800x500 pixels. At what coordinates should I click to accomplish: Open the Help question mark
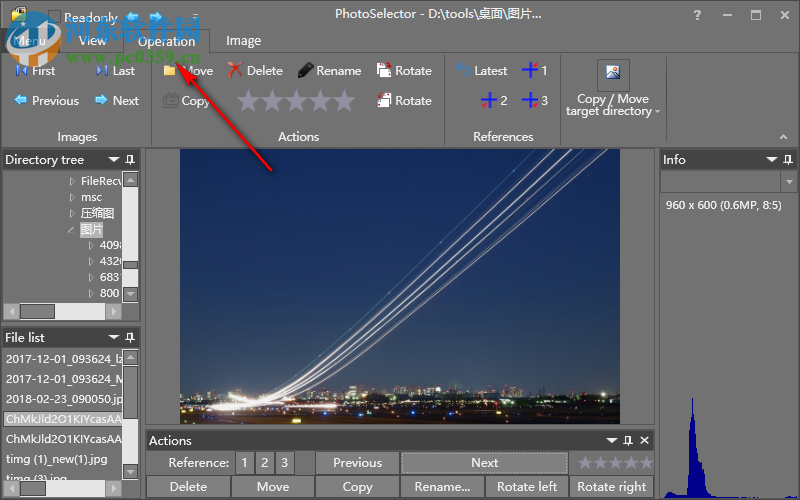(697, 15)
